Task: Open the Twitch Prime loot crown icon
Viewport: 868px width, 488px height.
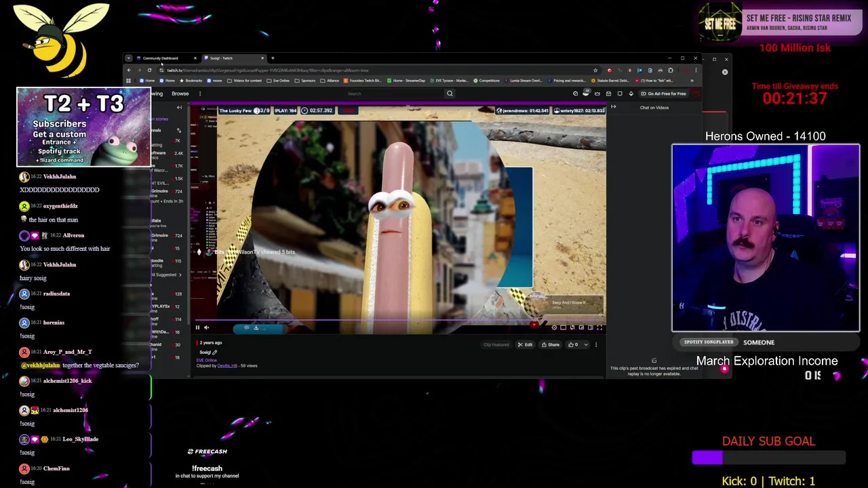Action: [x=597, y=94]
